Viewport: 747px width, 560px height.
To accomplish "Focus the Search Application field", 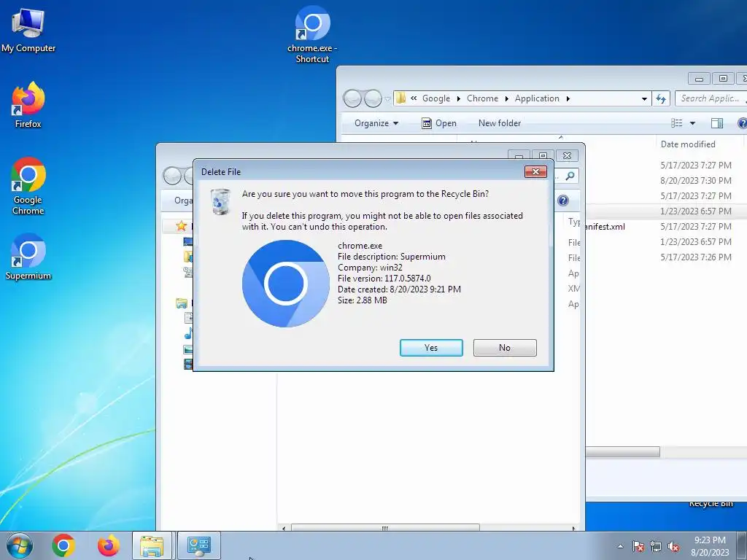I will pos(711,98).
